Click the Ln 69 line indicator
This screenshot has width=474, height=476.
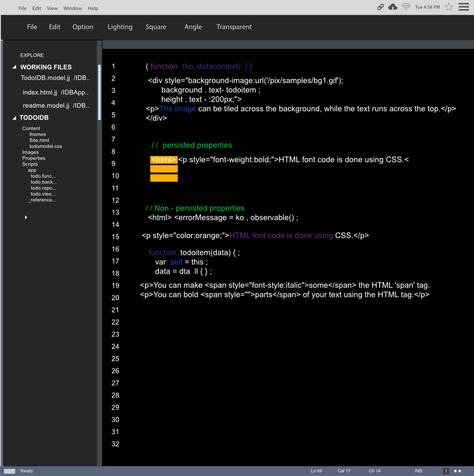tap(316, 471)
